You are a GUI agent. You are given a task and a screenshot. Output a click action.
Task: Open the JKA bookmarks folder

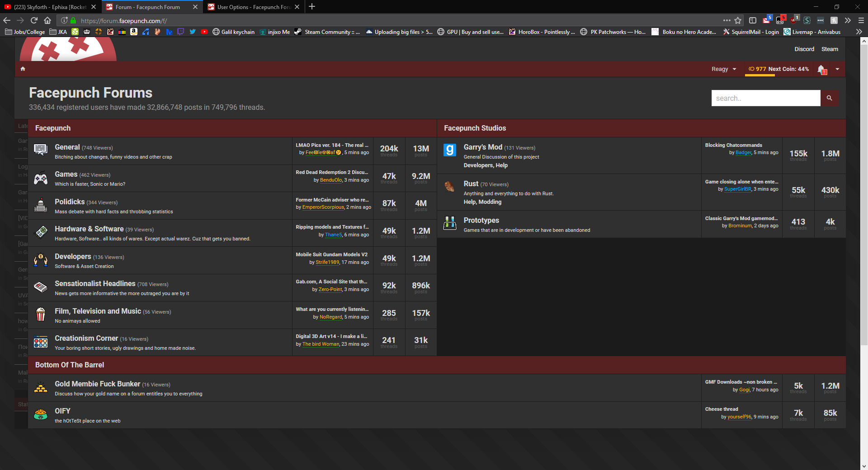[x=58, y=32]
